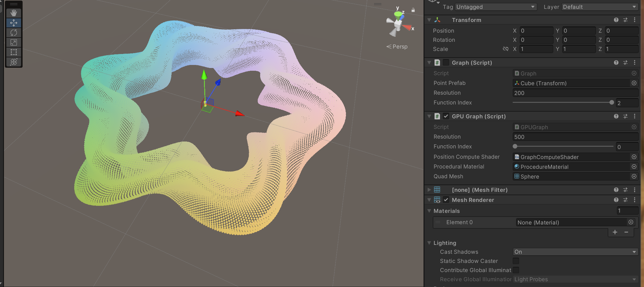Check the Static Shadow Caster box

[x=516, y=261]
